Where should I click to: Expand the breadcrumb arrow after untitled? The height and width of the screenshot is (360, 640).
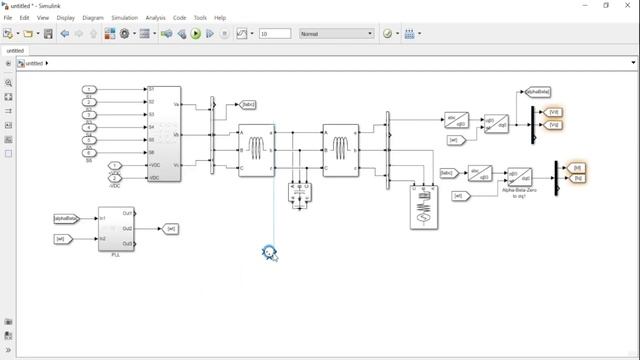tap(47, 63)
